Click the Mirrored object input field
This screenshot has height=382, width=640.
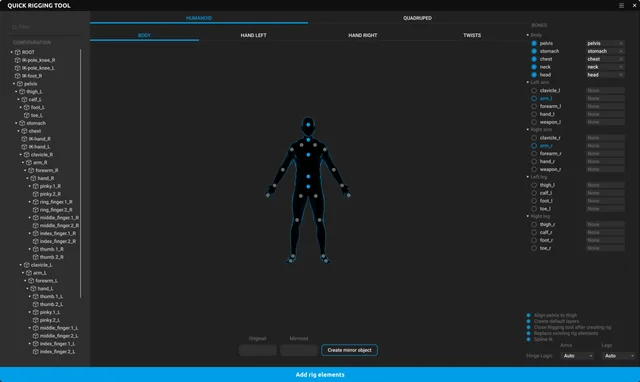[x=299, y=350]
